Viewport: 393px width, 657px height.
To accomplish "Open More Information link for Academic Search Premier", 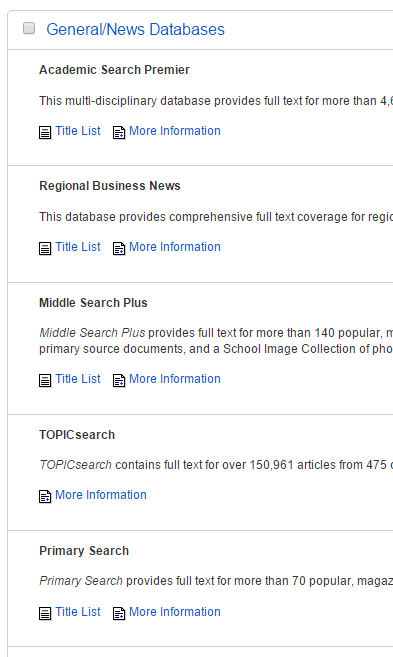I will (x=175, y=131).
